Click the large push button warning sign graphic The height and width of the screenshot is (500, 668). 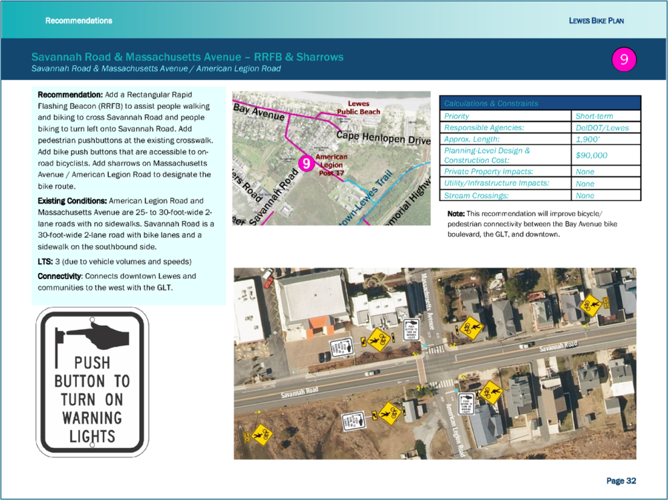pyautogui.click(x=92, y=382)
